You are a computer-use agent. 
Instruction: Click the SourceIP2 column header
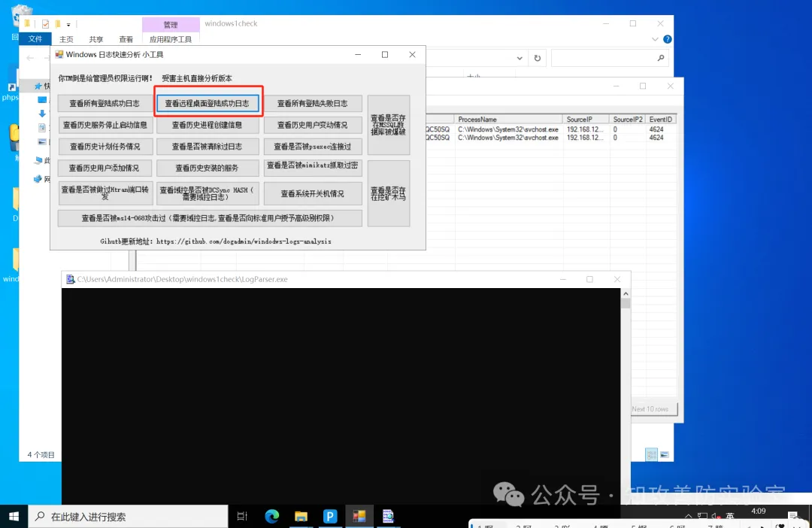628,119
